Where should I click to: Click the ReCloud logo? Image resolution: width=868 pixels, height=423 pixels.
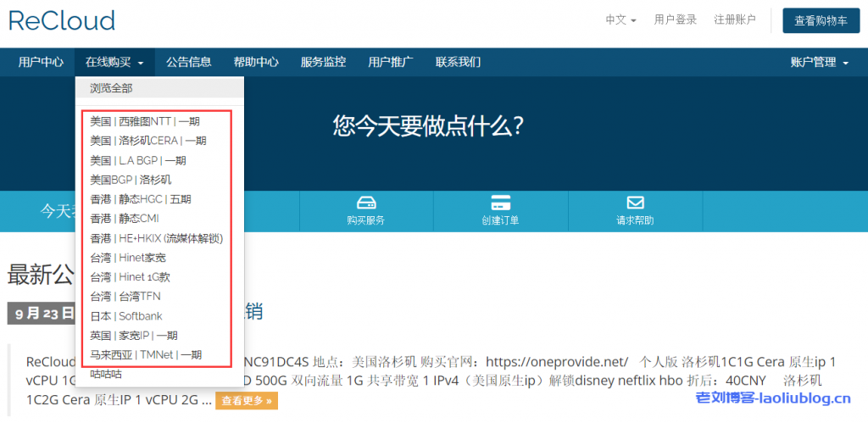click(62, 21)
